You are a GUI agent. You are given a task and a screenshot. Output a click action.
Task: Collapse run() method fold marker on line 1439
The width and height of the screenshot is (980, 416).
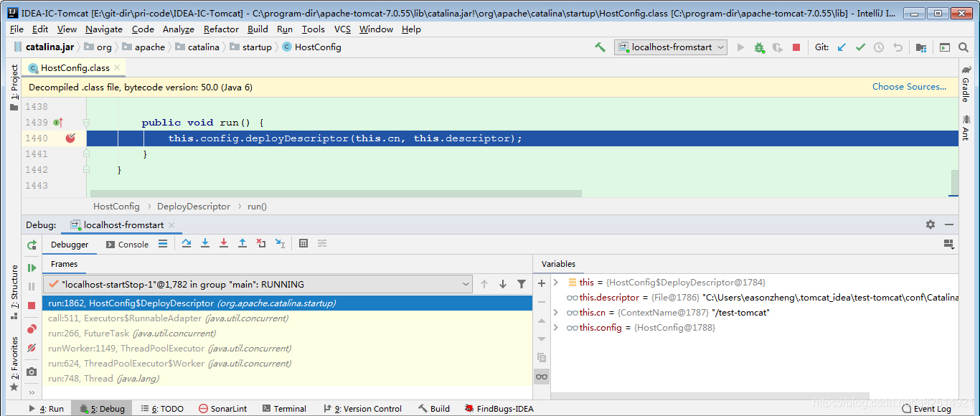tap(86, 123)
